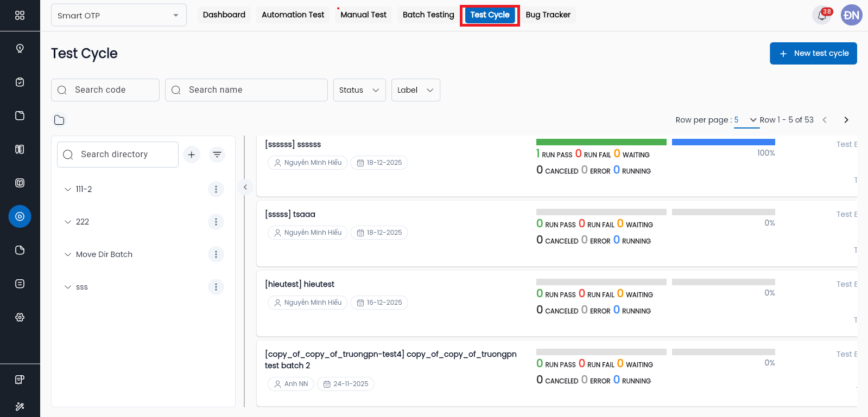
Task: Open the Label filter dropdown
Action: (x=415, y=90)
